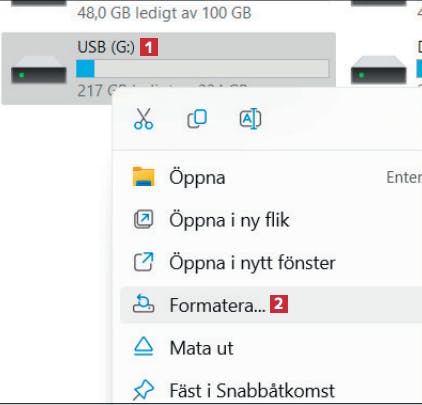Screen dimensions: 422x405
Task: Click the folder icon beside Öppna
Action: (143, 176)
